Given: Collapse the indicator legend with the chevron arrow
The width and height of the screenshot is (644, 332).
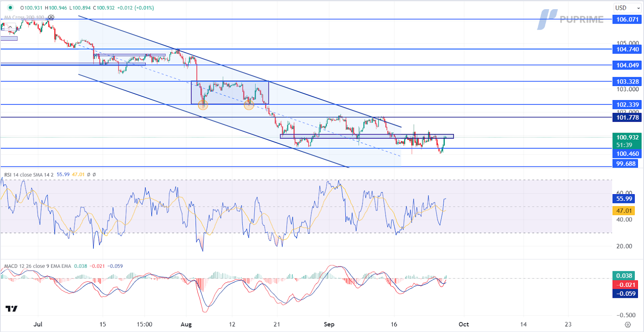Looking at the screenshot, I should [x=11, y=27].
